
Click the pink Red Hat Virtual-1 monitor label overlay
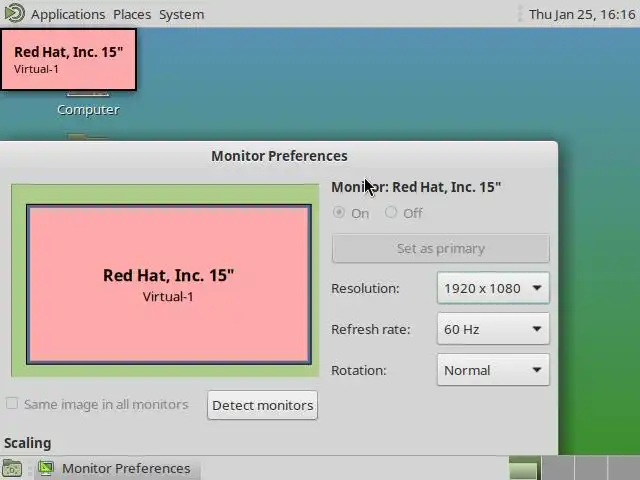point(69,60)
